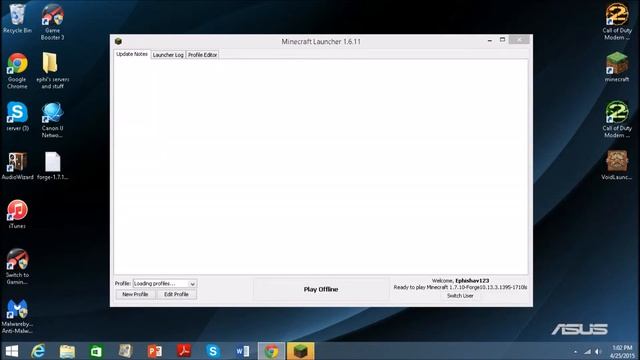This screenshot has width=640, height=360.
Task: Open second Call of Duty Modern shortcut
Action: click(617, 119)
